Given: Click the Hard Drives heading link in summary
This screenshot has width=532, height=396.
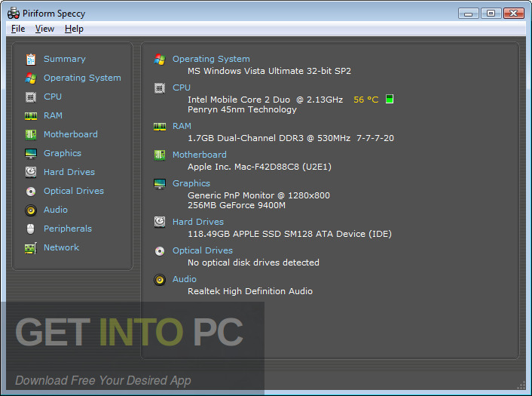Looking at the screenshot, I should point(198,222).
